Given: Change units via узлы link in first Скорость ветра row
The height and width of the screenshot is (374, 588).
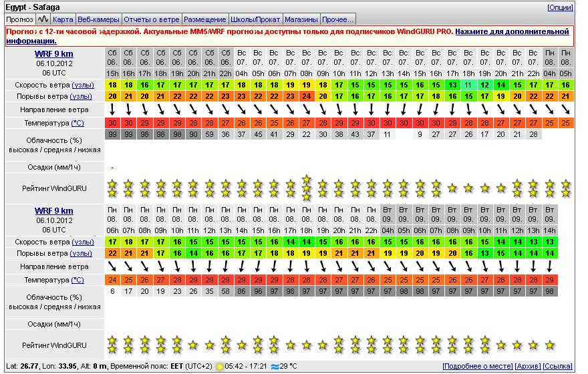Looking at the screenshot, I should [83, 85].
